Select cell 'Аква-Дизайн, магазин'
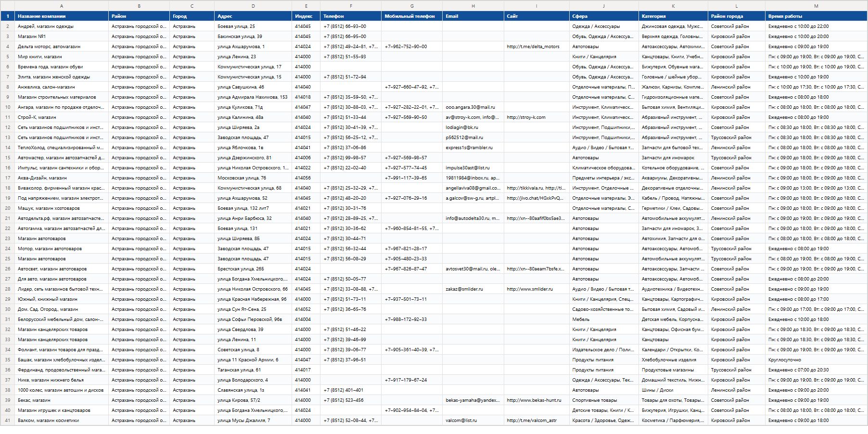868x434 pixels. pyautogui.click(x=62, y=178)
